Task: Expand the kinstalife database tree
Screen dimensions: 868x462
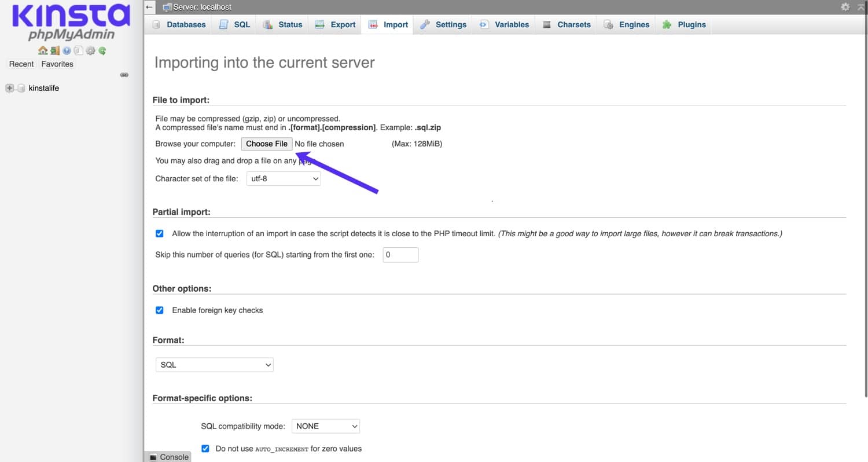Action: click(x=9, y=88)
